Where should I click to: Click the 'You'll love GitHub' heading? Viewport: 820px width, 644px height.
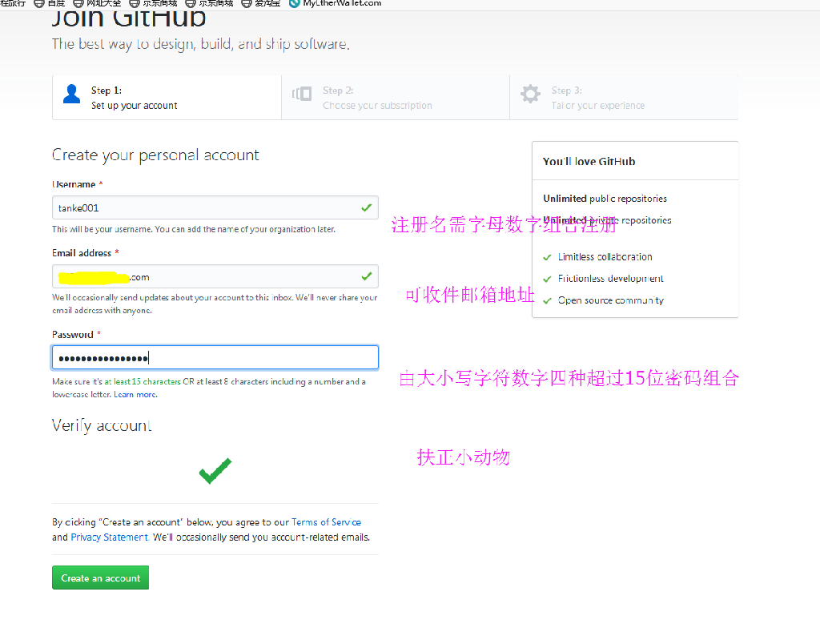589,162
